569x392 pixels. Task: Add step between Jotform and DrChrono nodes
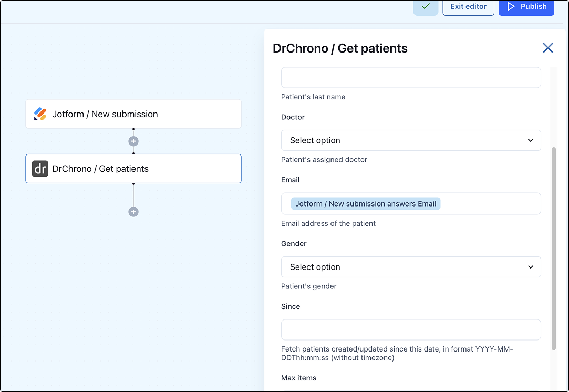point(133,141)
